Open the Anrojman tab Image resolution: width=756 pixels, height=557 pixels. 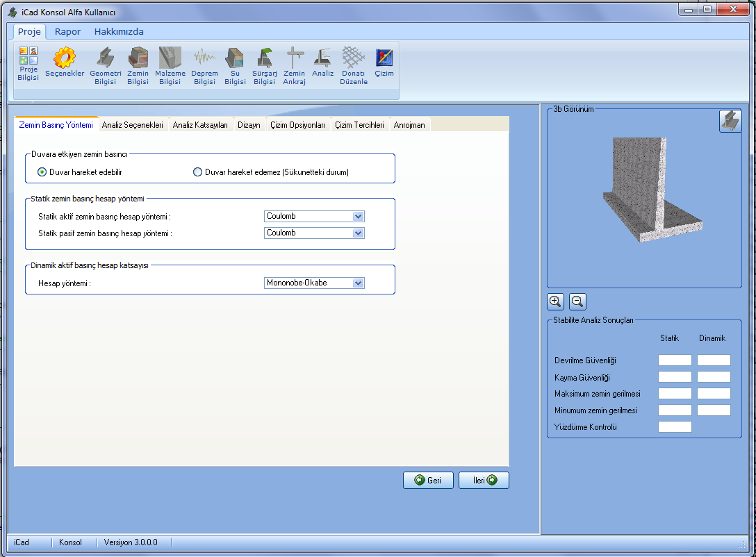(x=409, y=125)
